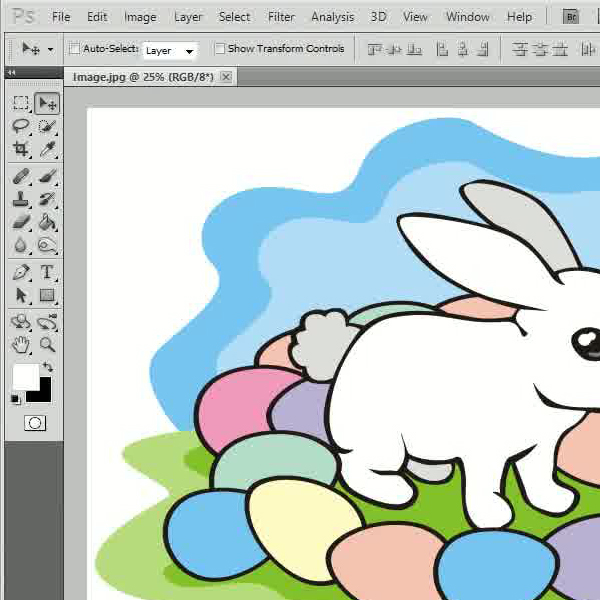Select the Eraser tool
Viewport: 600px width, 600px height.
[21, 222]
